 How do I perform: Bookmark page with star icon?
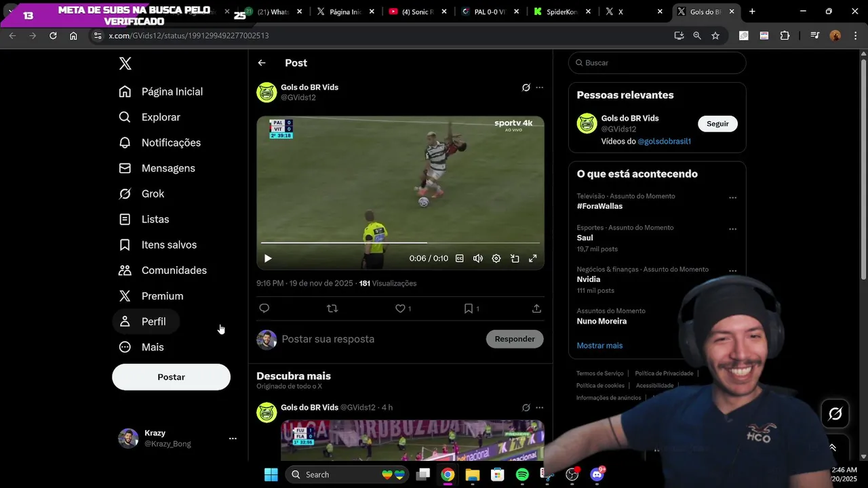pos(715,36)
